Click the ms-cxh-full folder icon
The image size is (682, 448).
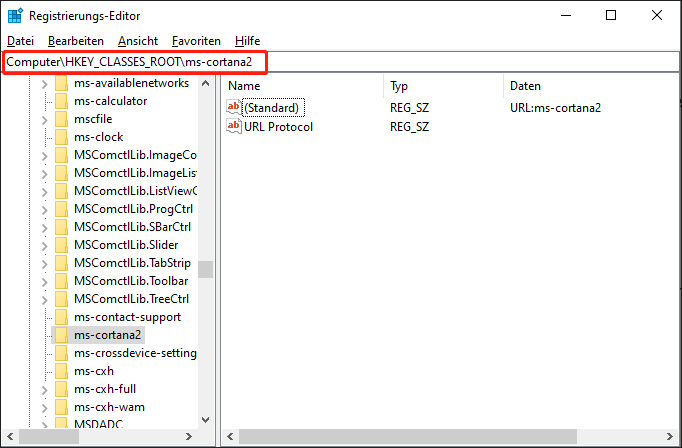pos(61,389)
